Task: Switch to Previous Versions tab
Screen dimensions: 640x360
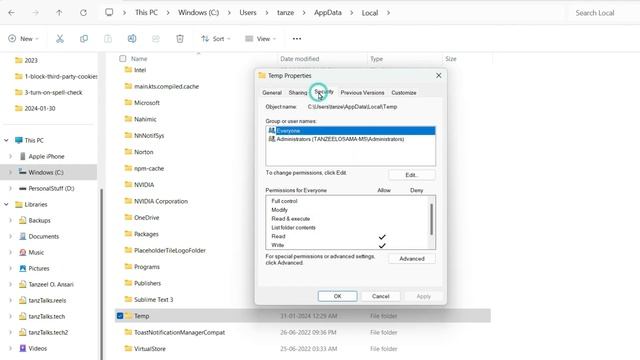Action: pos(362,93)
